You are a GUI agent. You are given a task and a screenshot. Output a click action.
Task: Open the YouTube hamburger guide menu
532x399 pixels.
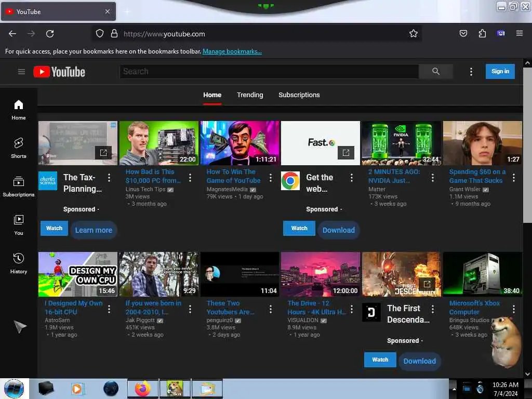click(x=21, y=72)
